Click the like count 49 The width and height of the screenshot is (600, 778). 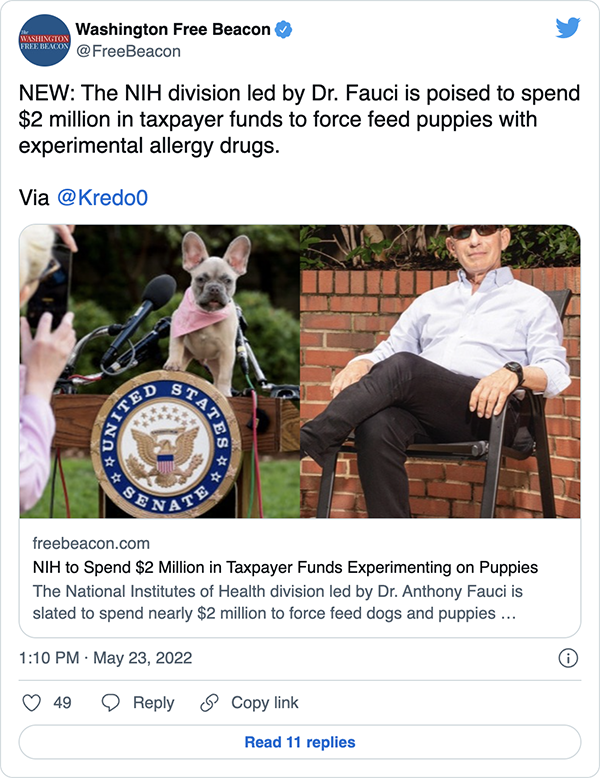(x=62, y=703)
